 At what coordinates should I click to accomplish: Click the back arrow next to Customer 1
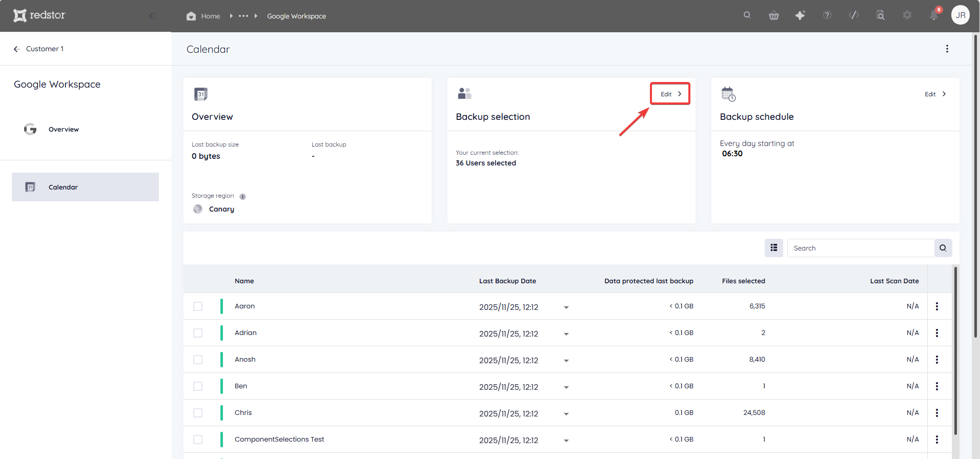pyautogui.click(x=16, y=49)
